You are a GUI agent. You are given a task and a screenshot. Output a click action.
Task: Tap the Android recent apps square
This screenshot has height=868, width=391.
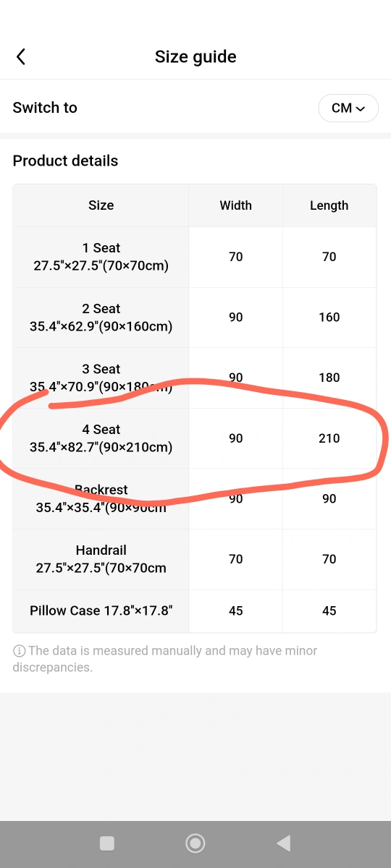(x=107, y=843)
